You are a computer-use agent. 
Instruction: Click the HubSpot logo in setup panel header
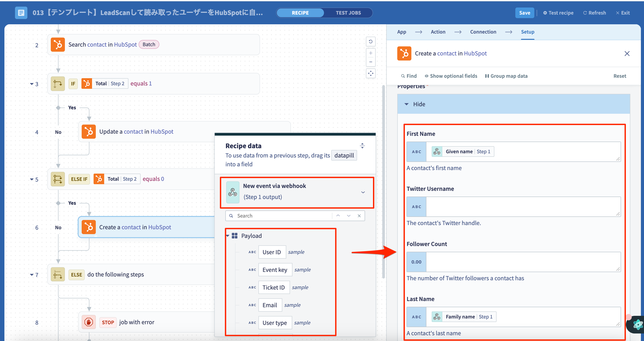[x=404, y=53]
